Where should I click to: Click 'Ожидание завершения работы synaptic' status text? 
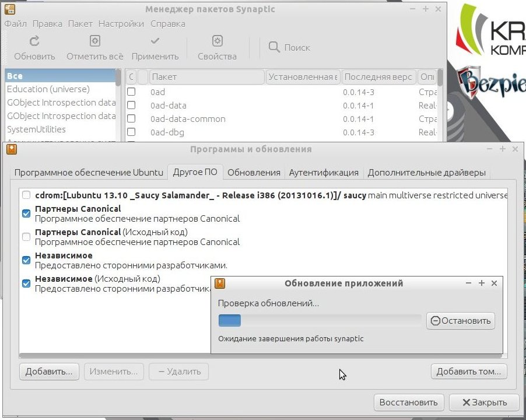(x=291, y=338)
